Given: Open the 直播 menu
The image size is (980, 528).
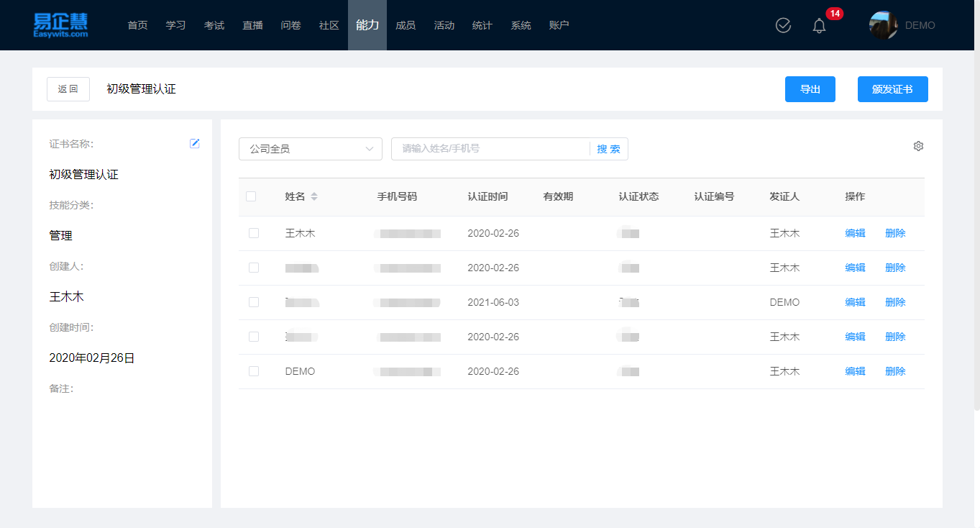Looking at the screenshot, I should (x=252, y=25).
